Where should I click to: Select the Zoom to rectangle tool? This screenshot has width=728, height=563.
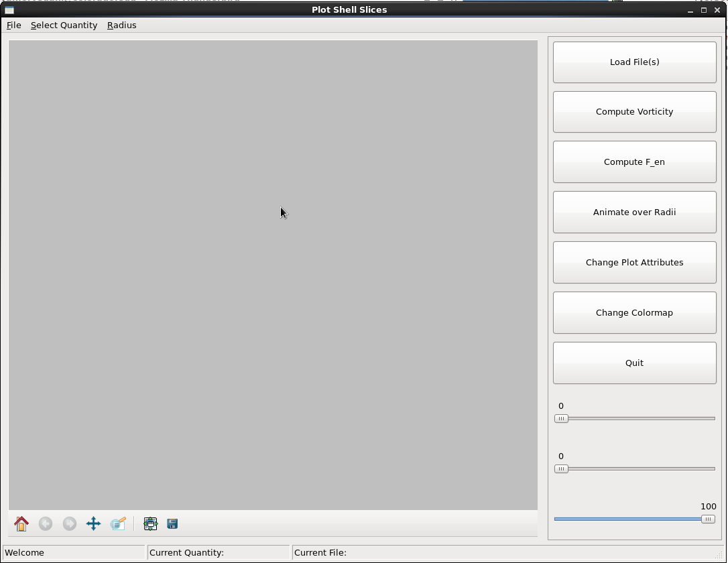click(118, 523)
